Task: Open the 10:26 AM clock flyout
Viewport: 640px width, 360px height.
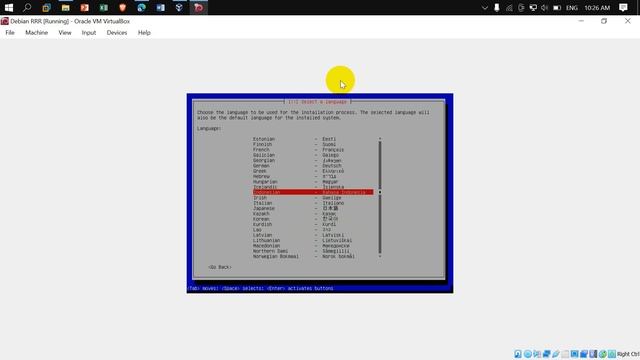Action: 597,7
